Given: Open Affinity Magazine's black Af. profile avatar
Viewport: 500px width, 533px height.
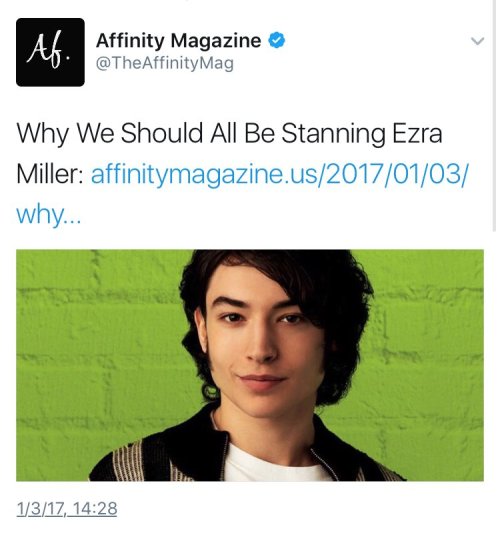Looking at the screenshot, I should coord(50,52).
